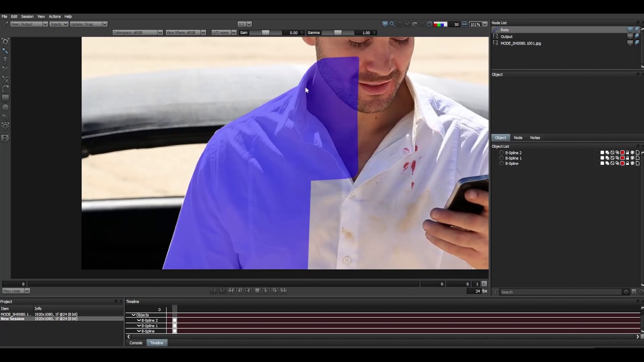The height and width of the screenshot is (362, 644).
Task: Open the Session menu
Action: [27, 17]
